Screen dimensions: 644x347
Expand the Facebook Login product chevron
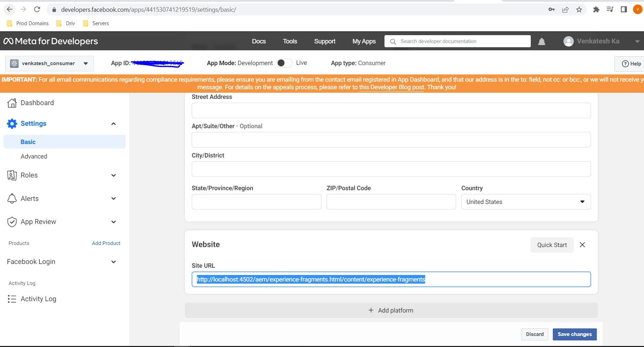[x=114, y=262]
